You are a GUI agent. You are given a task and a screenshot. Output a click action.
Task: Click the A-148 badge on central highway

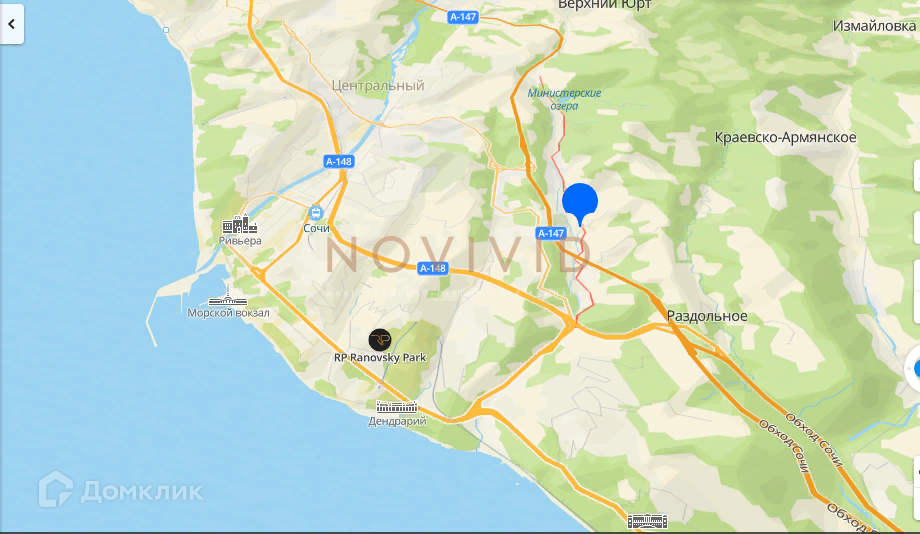pyautogui.click(x=432, y=268)
